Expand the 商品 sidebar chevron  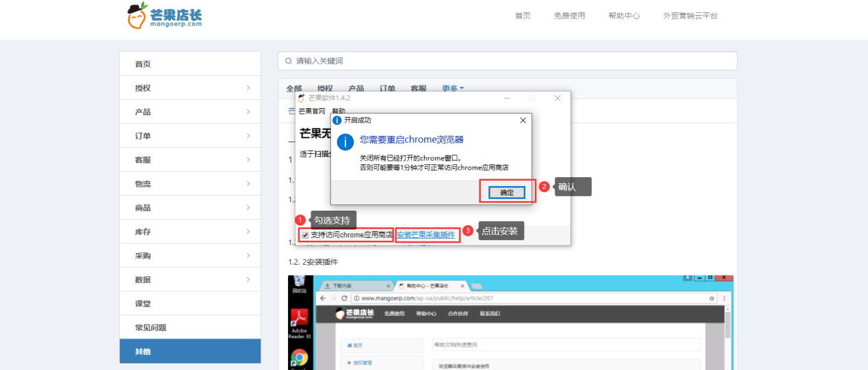[x=248, y=208]
